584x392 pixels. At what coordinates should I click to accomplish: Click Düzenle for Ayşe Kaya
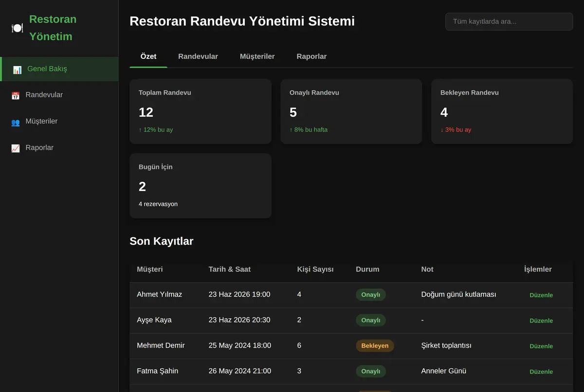[x=541, y=321]
